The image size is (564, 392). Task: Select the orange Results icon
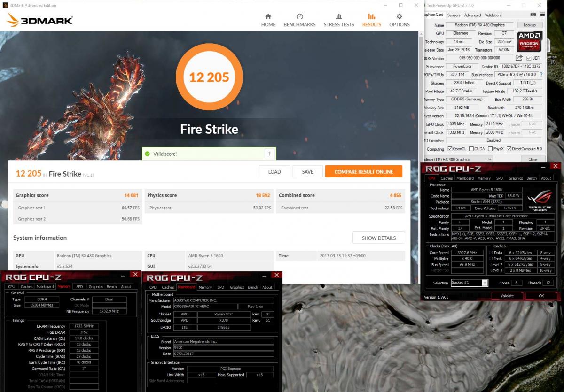click(x=371, y=16)
